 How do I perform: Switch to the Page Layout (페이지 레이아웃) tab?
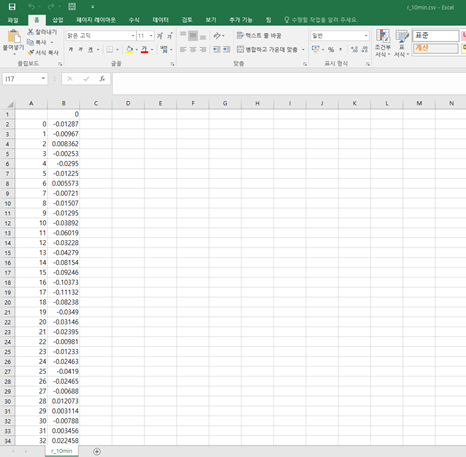[x=96, y=20]
